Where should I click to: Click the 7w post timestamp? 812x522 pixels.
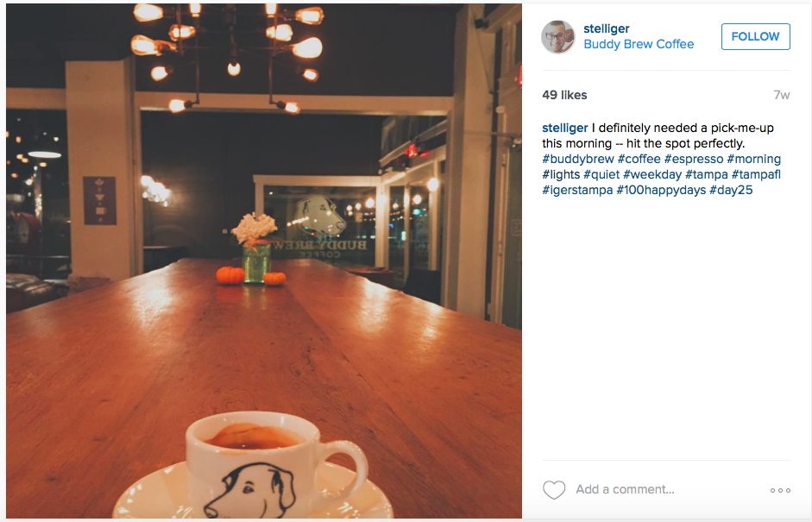(x=782, y=95)
